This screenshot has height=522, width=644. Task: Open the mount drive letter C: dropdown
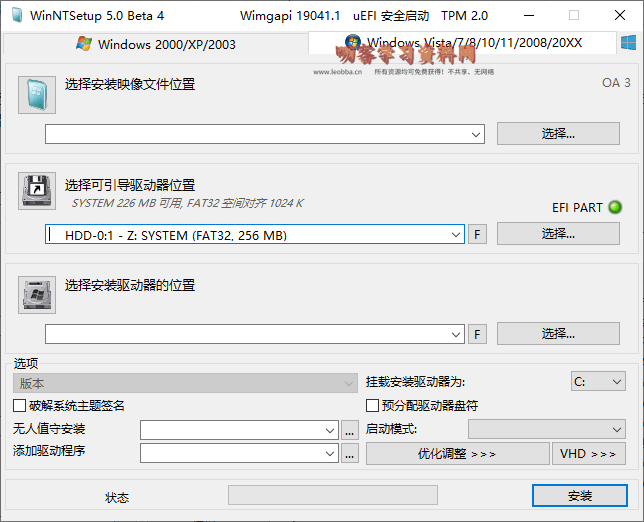tap(598, 381)
